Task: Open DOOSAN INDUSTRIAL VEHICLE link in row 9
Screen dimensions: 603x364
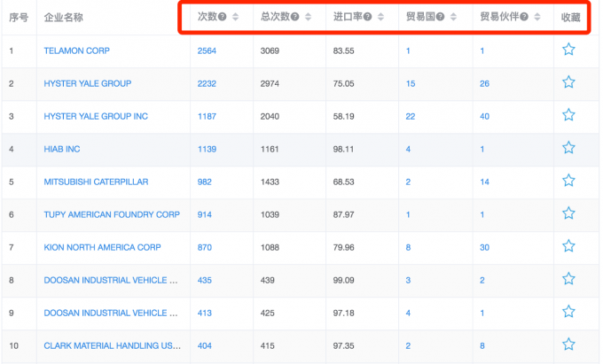Action: click(111, 313)
